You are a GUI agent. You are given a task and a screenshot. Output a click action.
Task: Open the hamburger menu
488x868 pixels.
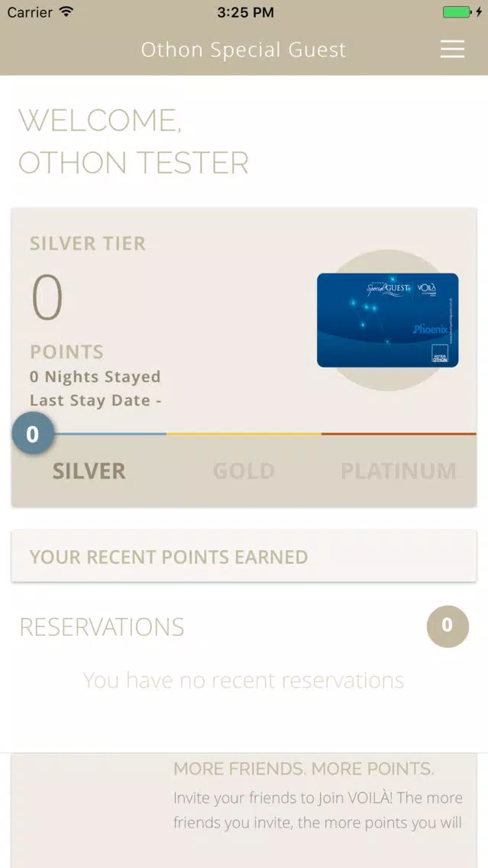(x=452, y=50)
